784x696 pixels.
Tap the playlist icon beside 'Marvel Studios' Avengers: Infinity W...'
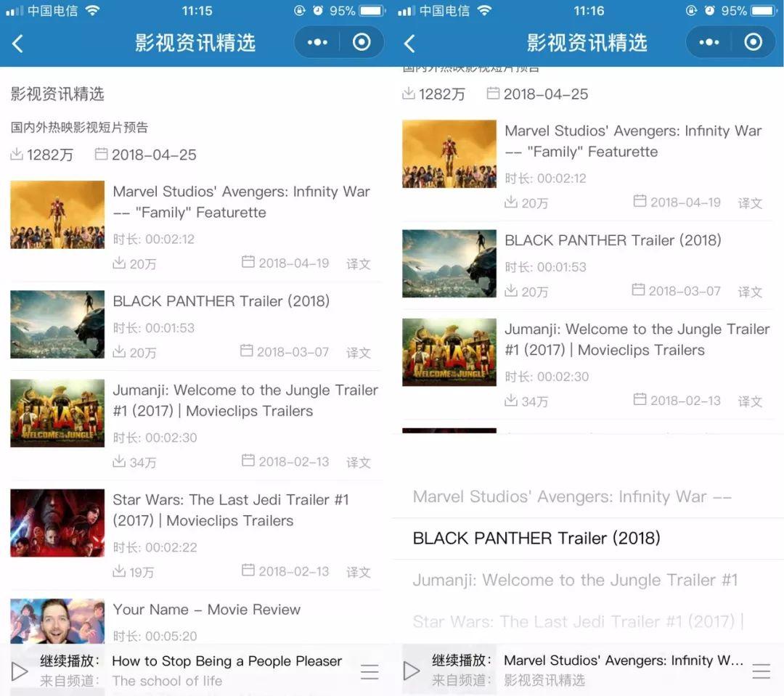tap(761, 671)
